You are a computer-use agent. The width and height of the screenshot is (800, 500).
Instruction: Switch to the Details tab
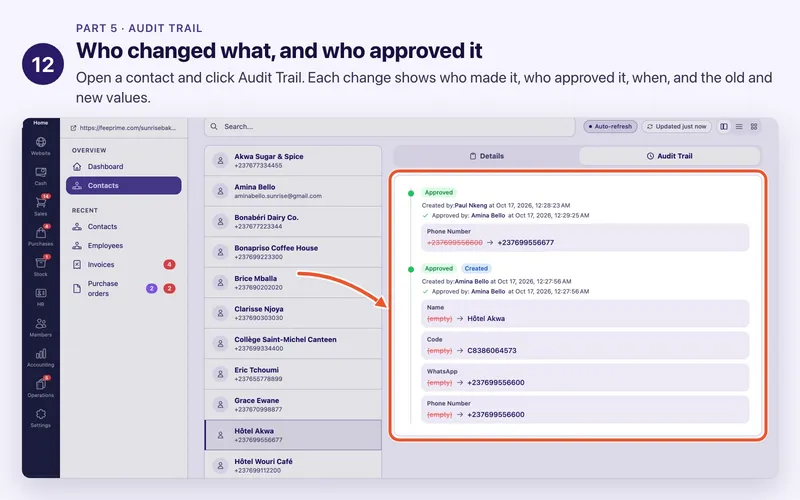[487, 156]
